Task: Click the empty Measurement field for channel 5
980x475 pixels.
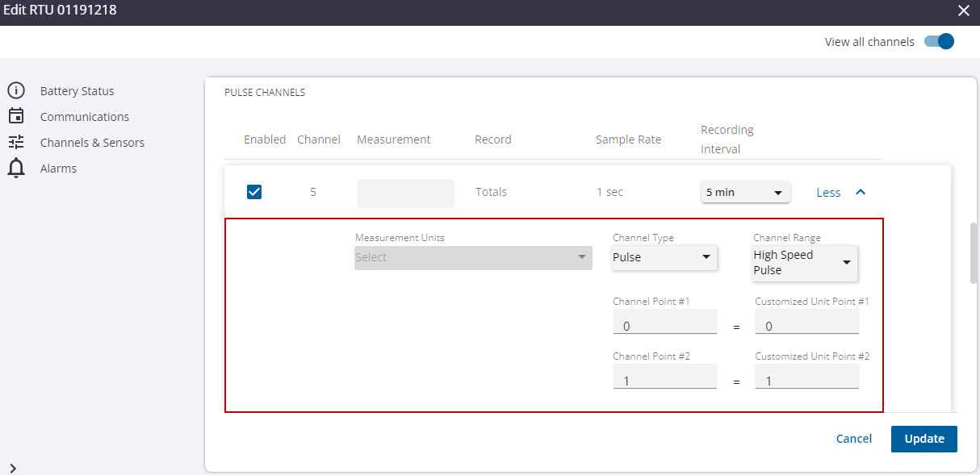Action: (x=405, y=192)
